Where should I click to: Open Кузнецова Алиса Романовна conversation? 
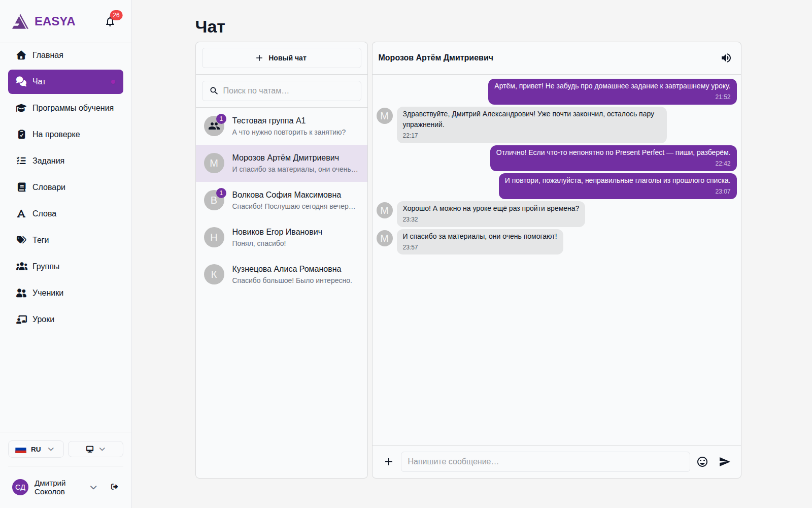(x=282, y=274)
